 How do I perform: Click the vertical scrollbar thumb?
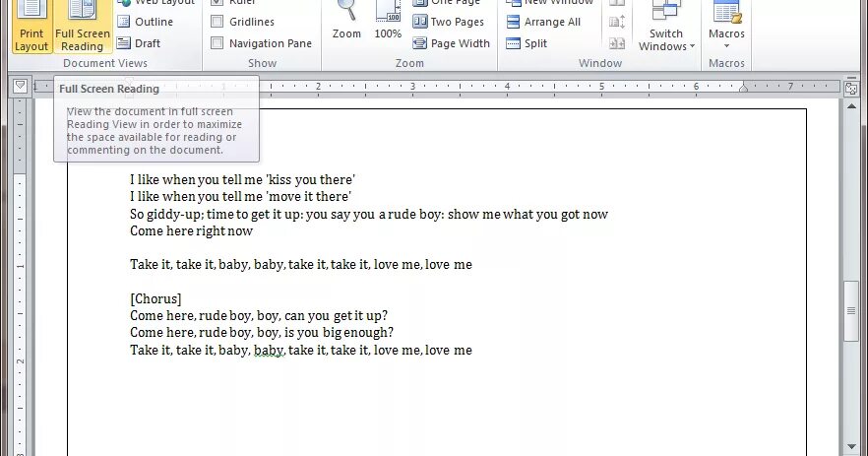(x=851, y=311)
